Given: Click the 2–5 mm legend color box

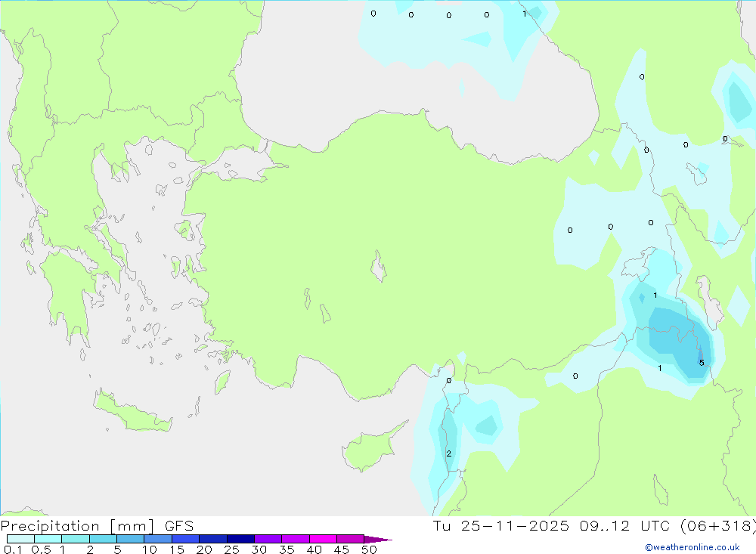Looking at the screenshot, I should [103, 539].
